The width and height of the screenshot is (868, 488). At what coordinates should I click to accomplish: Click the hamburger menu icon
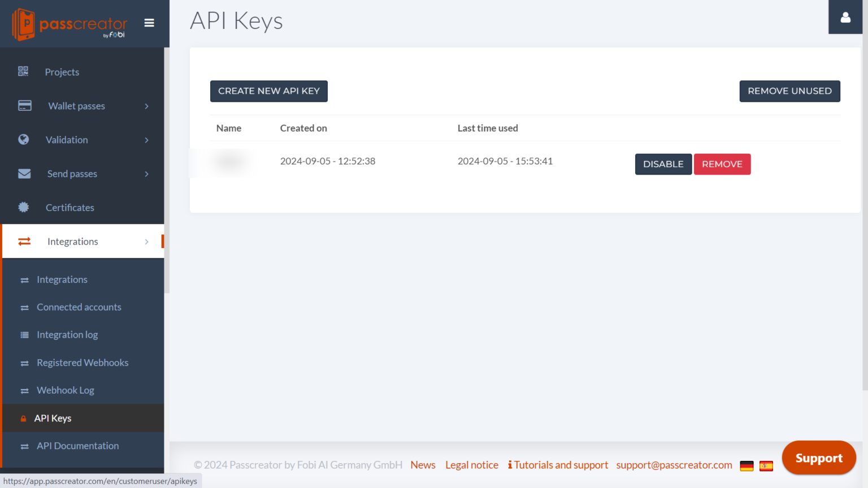149,23
